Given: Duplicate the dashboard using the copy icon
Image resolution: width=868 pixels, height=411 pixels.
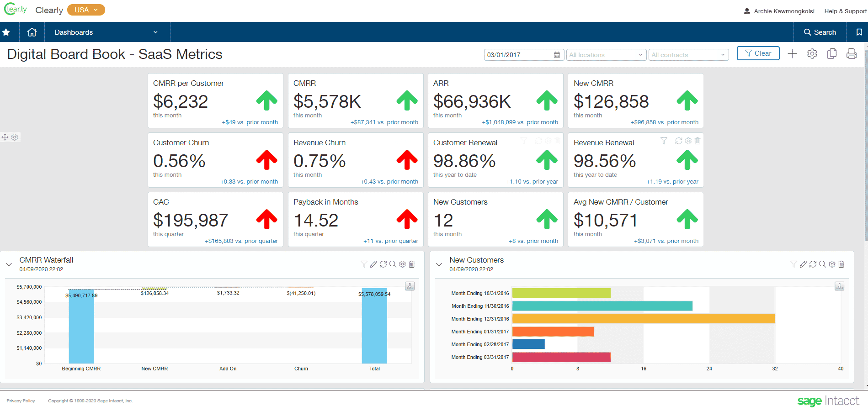Looking at the screenshot, I should (832, 53).
